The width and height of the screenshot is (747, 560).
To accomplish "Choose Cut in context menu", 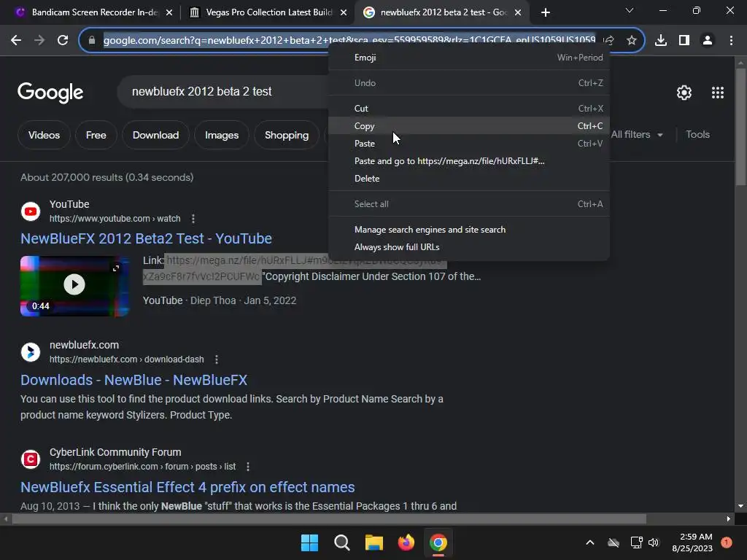I will (x=469, y=109).
